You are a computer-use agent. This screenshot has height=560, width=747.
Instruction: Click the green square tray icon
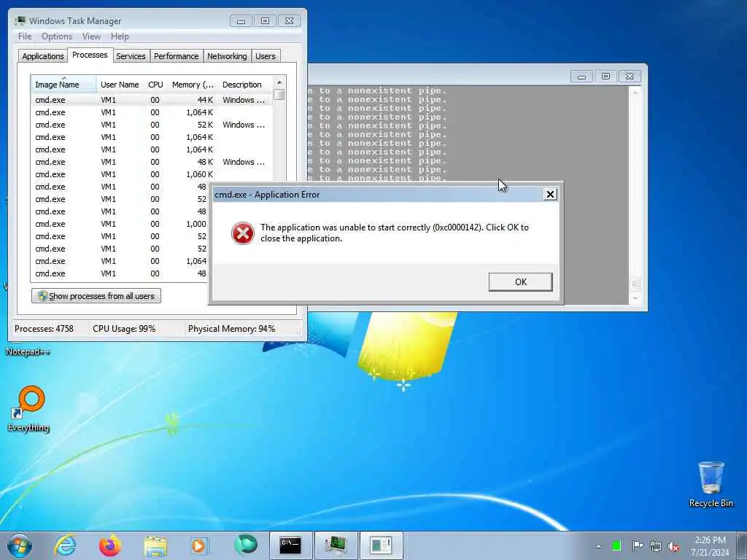coord(616,546)
